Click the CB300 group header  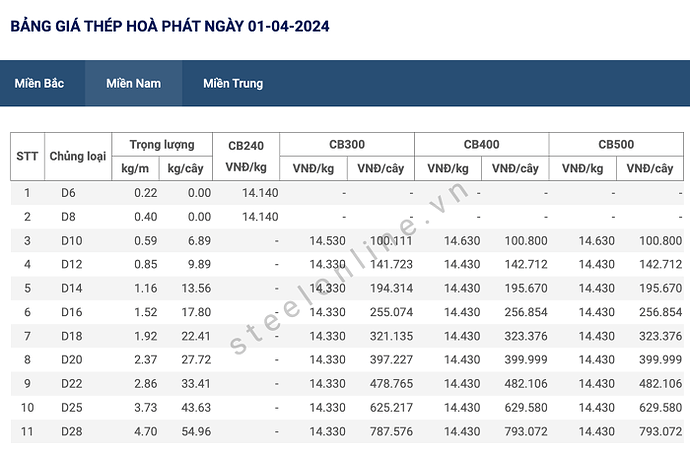pos(347,144)
